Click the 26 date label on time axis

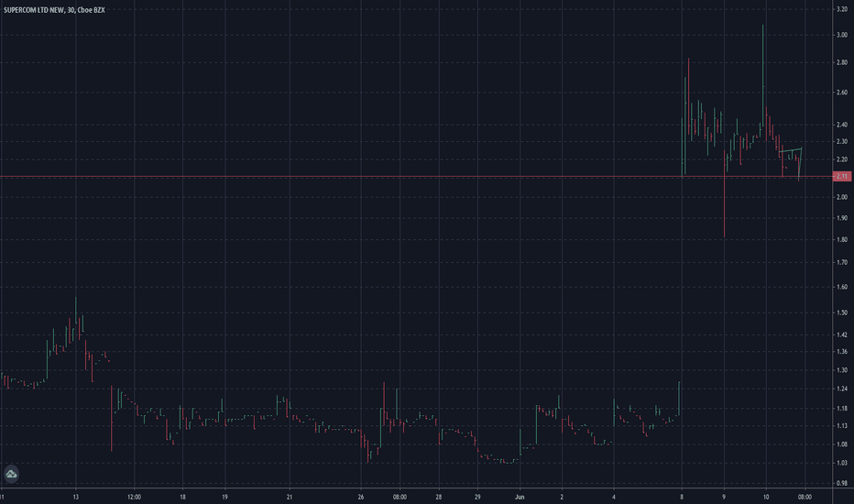coord(360,497)
